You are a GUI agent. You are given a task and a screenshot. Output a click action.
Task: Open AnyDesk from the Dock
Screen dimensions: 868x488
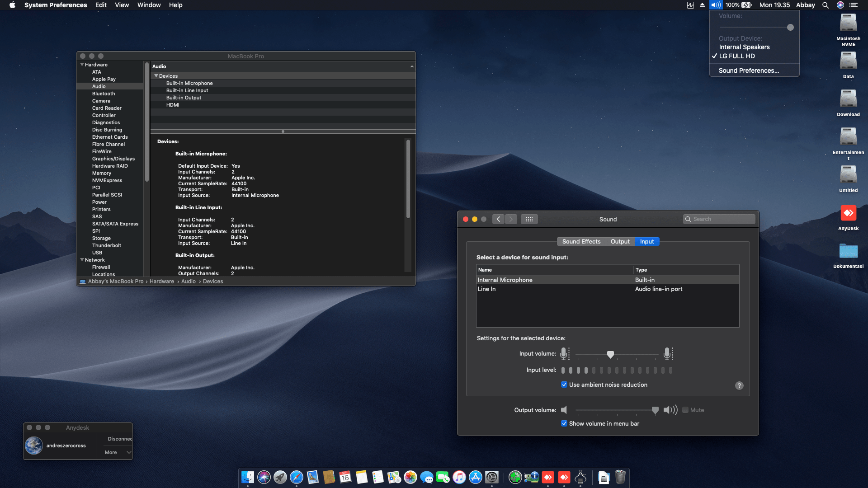(x=548, y=477)
